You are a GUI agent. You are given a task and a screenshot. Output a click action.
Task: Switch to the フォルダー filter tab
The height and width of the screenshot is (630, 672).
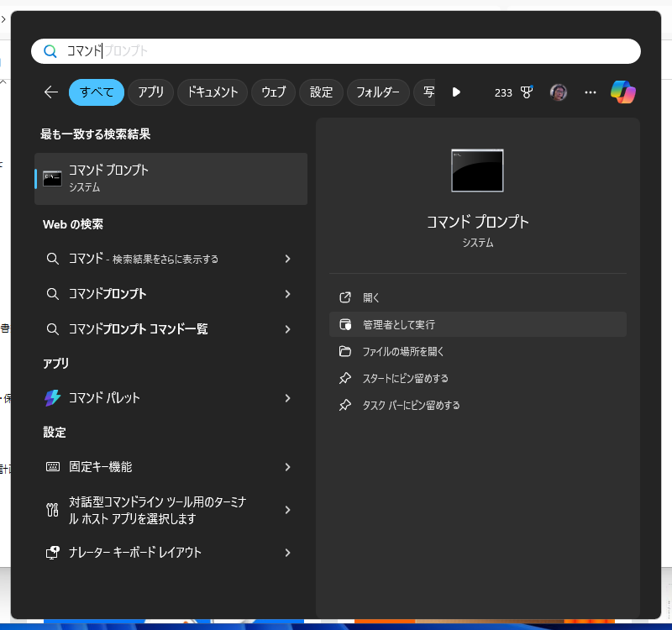coord(378,92)
